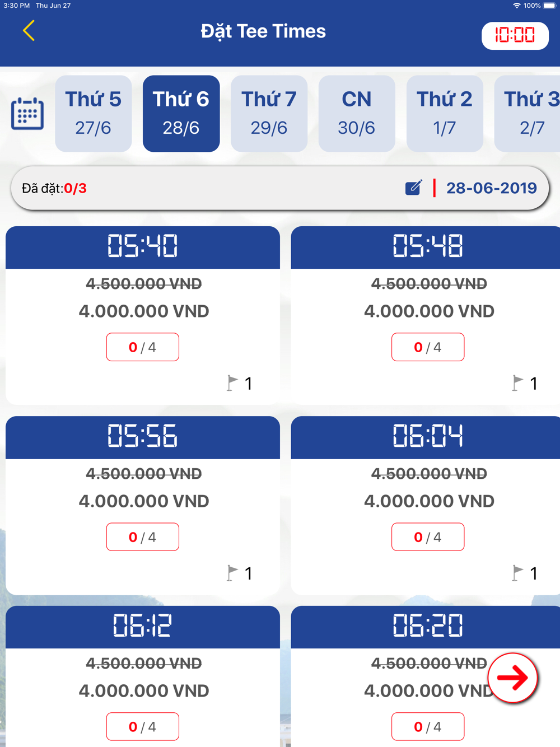The width and height of the screenshot is (560, 747).
Task: Tap the flag icon on 05:48 card
Action: tap(518, 383)
